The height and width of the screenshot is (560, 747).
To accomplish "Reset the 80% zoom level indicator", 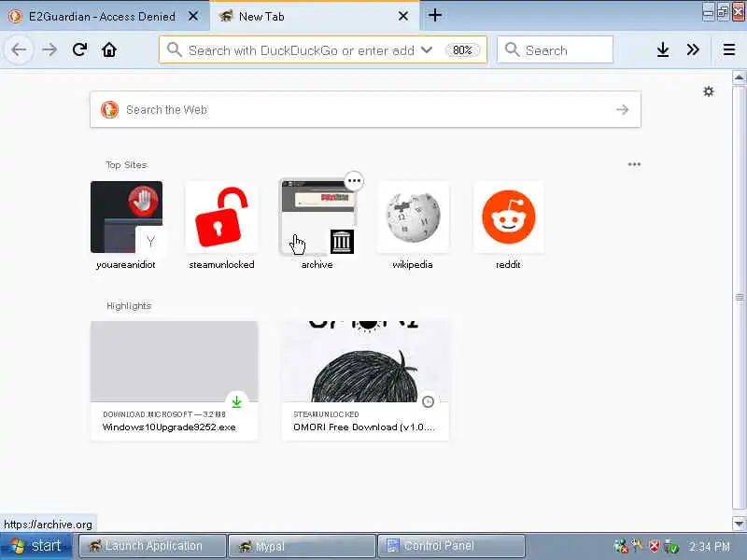I will 462,50.
